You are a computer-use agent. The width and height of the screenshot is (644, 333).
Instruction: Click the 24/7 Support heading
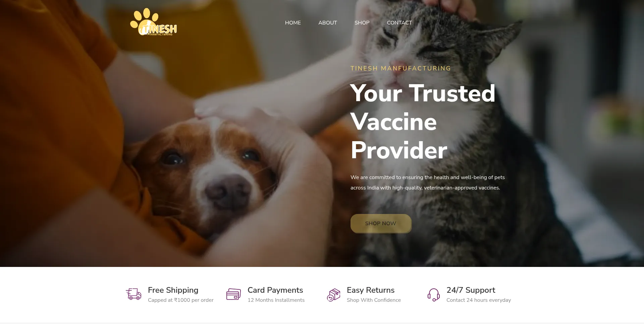coord(471,290)
